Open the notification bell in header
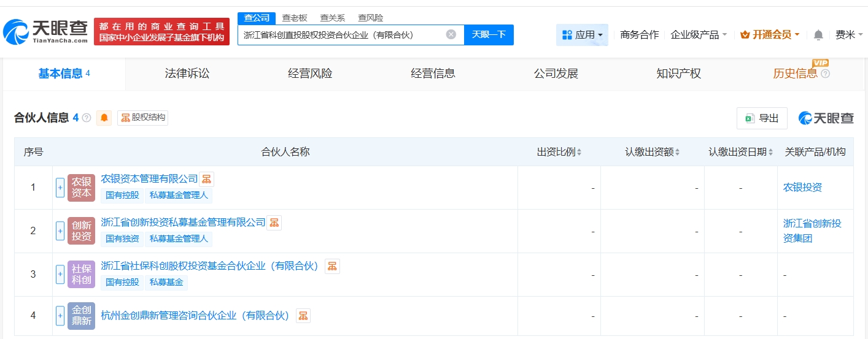 click(818, 35)
